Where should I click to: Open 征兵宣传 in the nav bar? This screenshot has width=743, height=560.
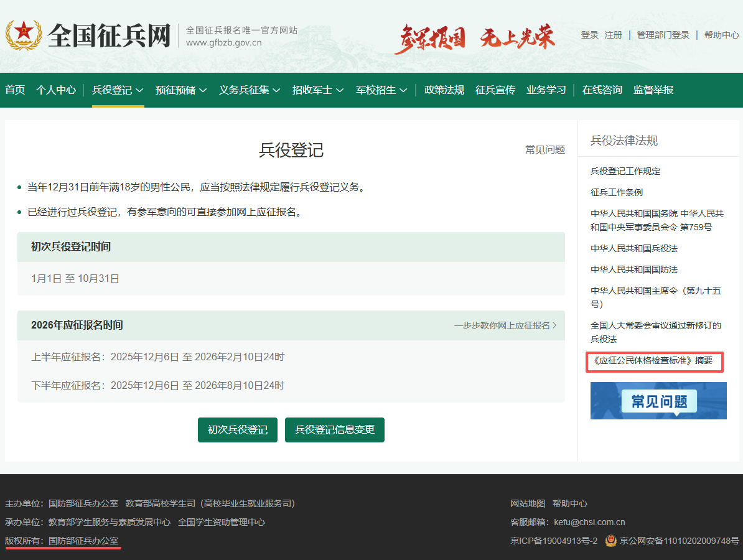click(495, 90)
